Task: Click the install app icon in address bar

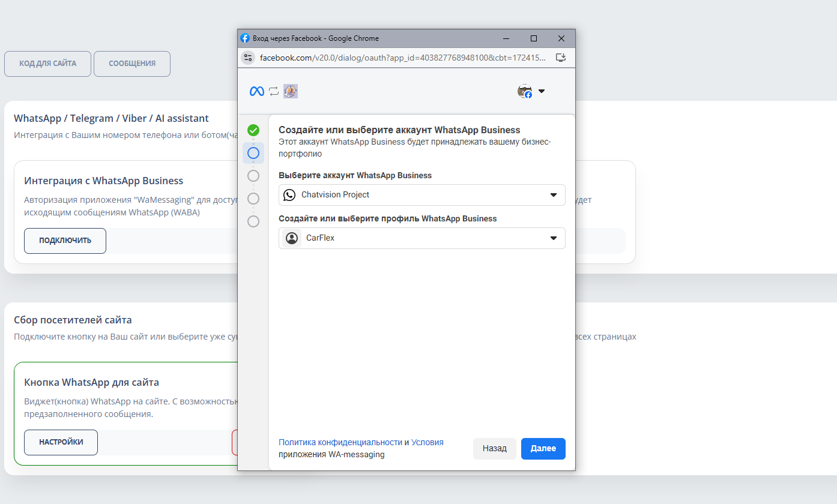Action: click(561, 58)
